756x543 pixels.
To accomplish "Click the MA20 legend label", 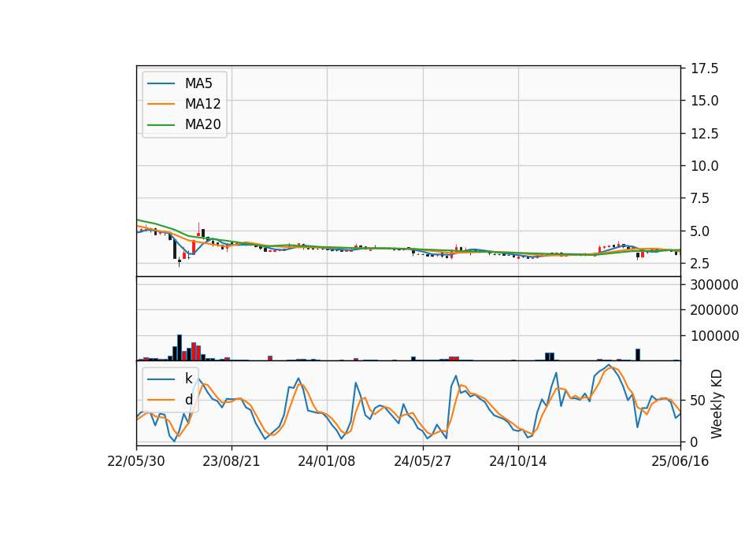I will (202, 124).
